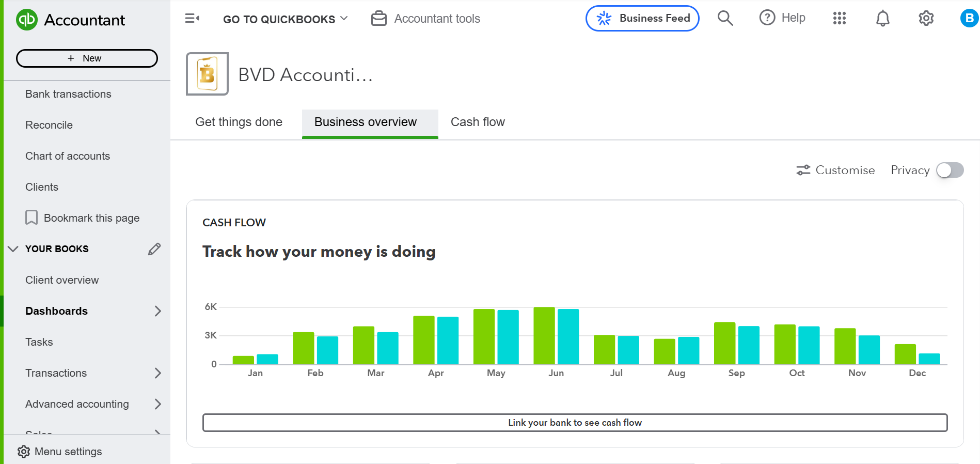The image size is (980, 464).
Task: Click the BVD Accounti… company name
Action: [306, 75]
